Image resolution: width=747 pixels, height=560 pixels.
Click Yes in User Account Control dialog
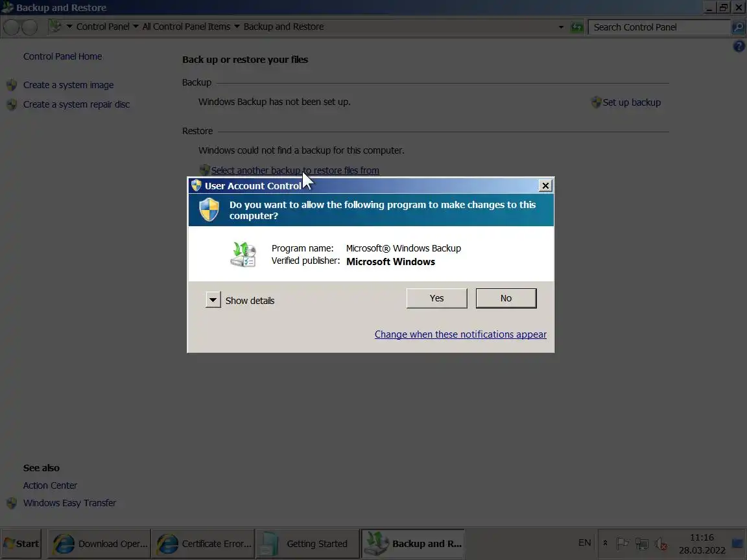[436, 298]
